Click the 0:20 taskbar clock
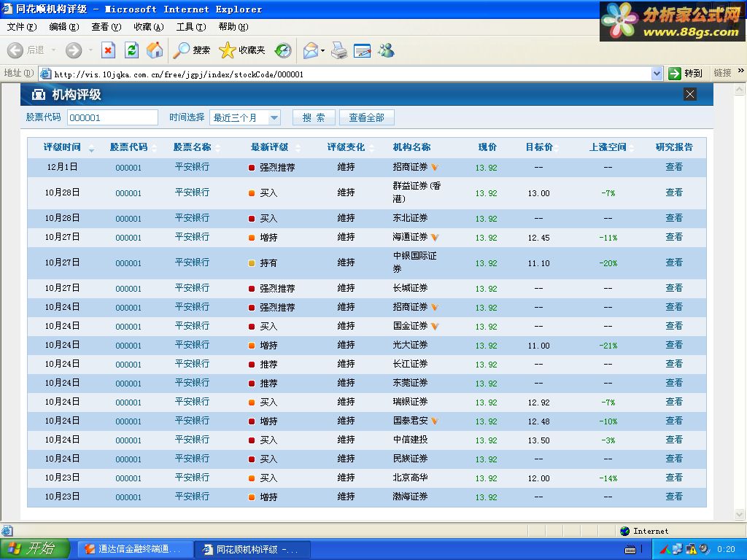The image size is (747, 560). coord(726,550)
